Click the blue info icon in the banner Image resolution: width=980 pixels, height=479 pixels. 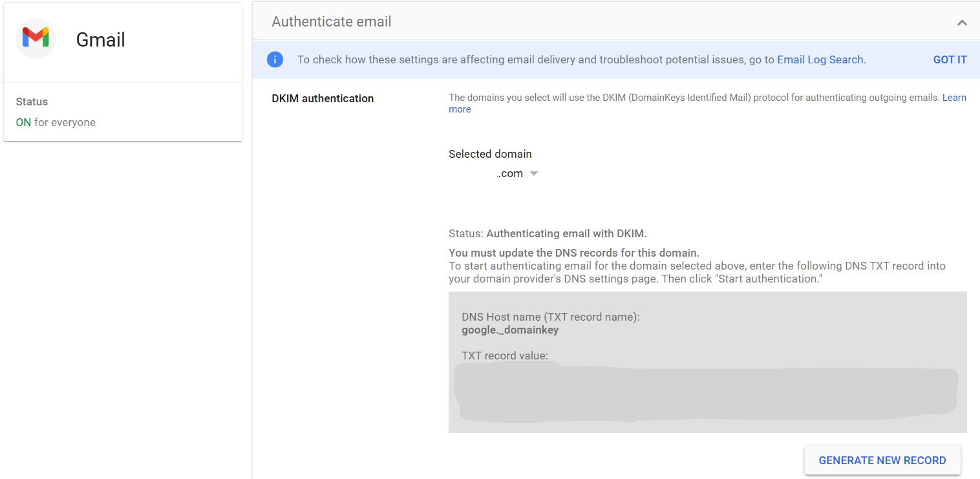point(275,59)
